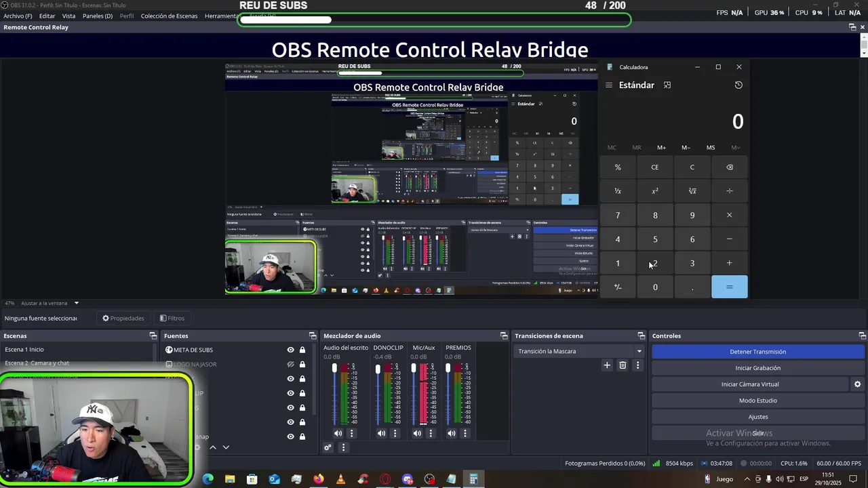Viewport: 868px width, 488px height.
Task: Move selected source down arrow
Action: [x=226, y=447]
